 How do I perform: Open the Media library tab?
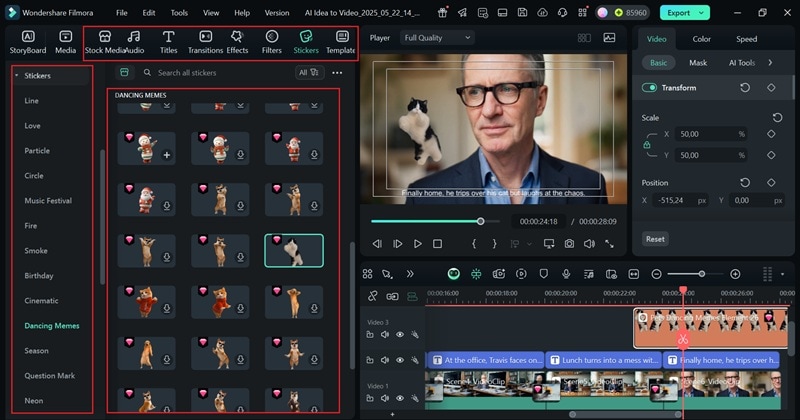(65, 42)
